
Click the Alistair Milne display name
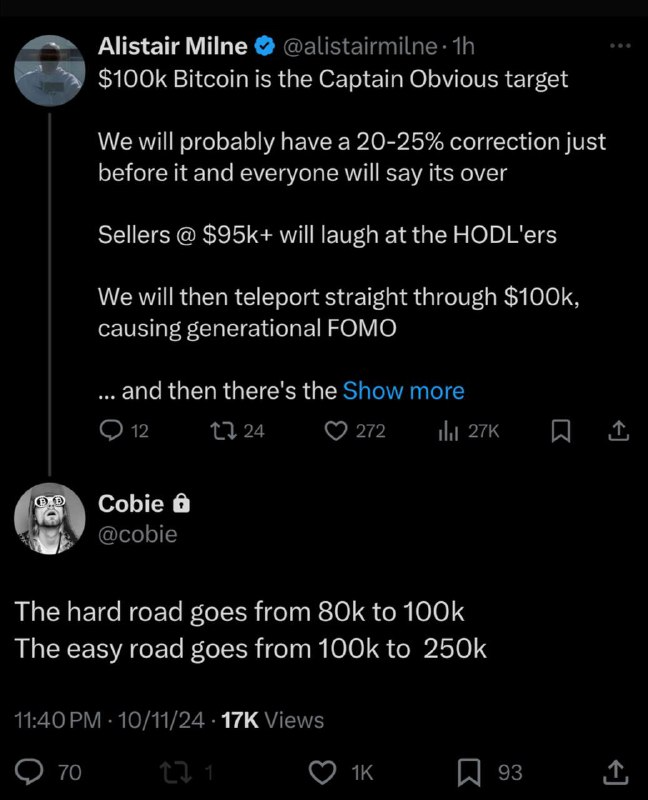click(x=173, y=46)
